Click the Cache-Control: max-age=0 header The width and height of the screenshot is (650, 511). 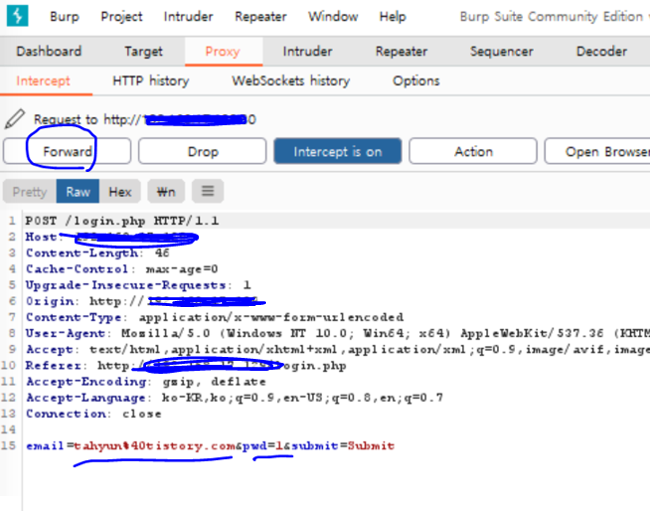pyautogui.click(x=121, y=269)
